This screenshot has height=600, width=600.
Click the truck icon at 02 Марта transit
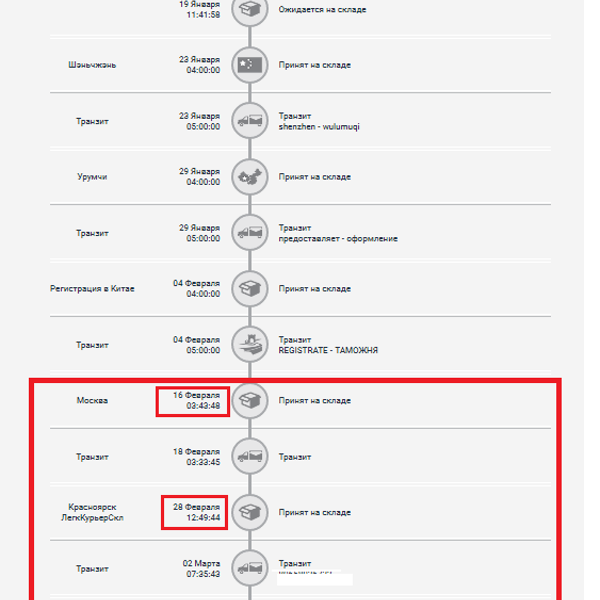(x=250, y=568)
